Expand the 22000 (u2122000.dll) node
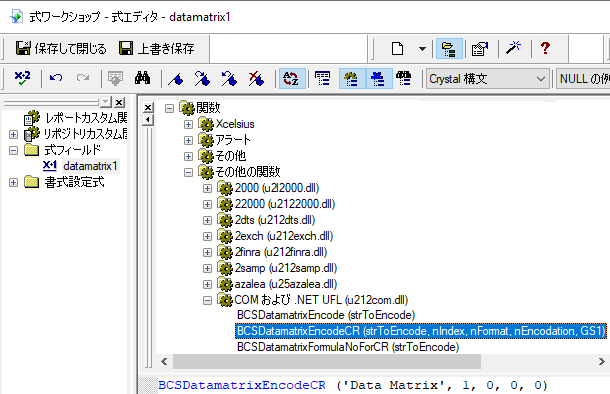The width and height of the screenshot is (610, 394). click(x=207, y=204)
